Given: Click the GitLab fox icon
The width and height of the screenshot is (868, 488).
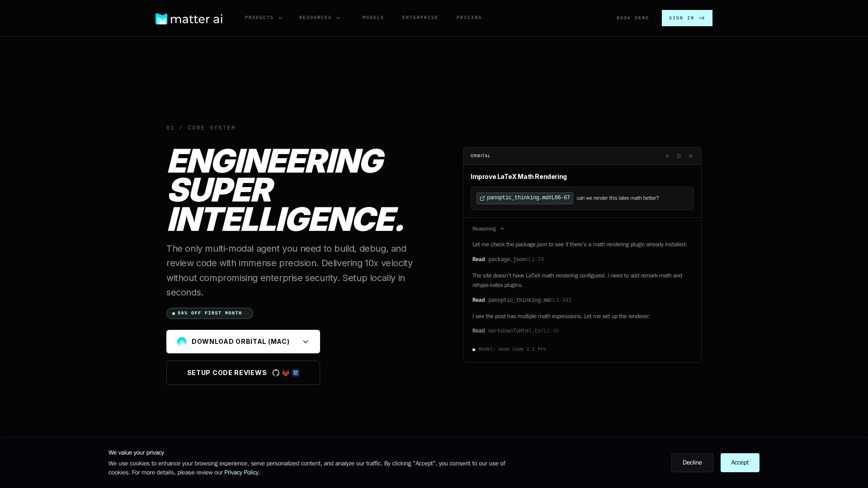Looking at the screenshot, I should click(x=286, y=373).
